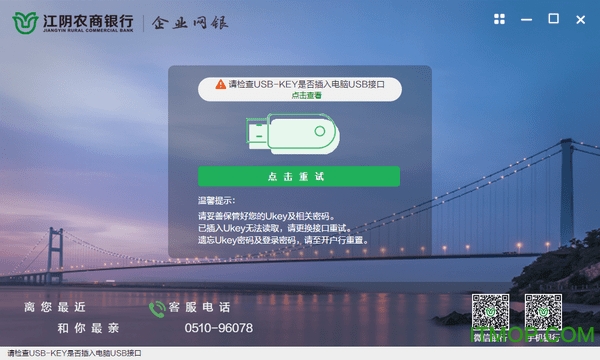
Task: Click the tip line 遗忘Ukey密码及登录密码
Action: tap(284, 240)
